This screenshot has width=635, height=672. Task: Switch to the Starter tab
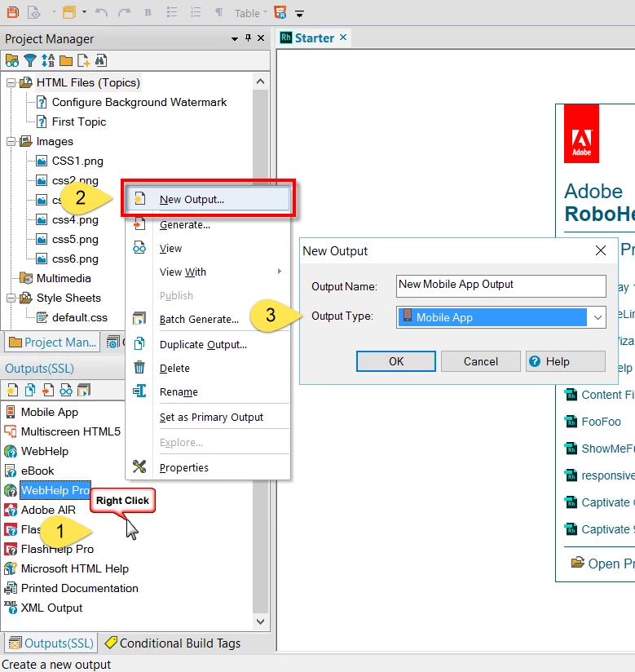tap(314, 38)
